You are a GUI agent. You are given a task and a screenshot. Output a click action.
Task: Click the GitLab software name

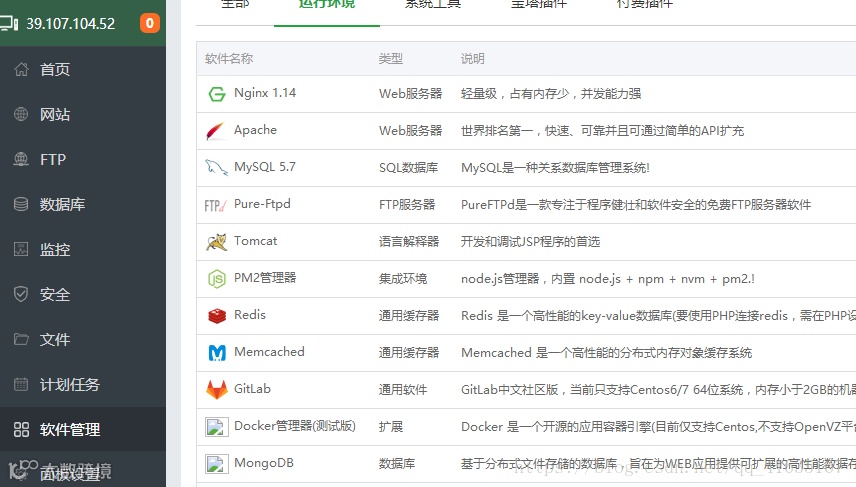point(252,389)
